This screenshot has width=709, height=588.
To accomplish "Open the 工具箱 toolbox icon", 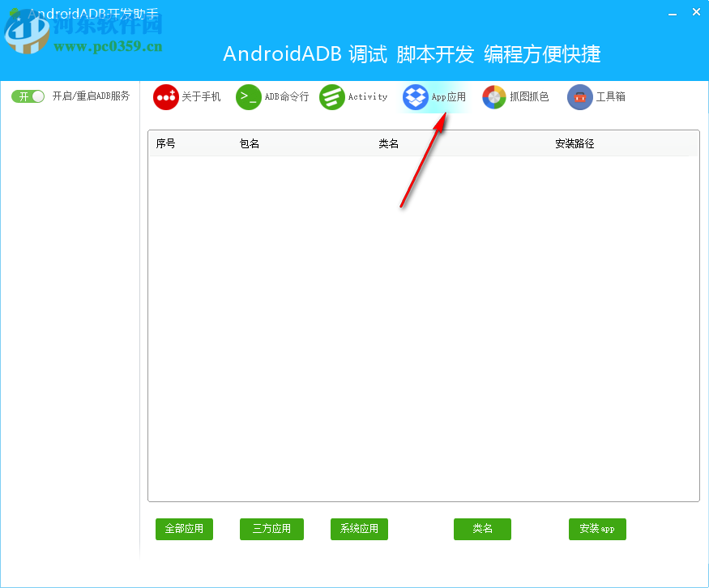I will pos(579,96).
